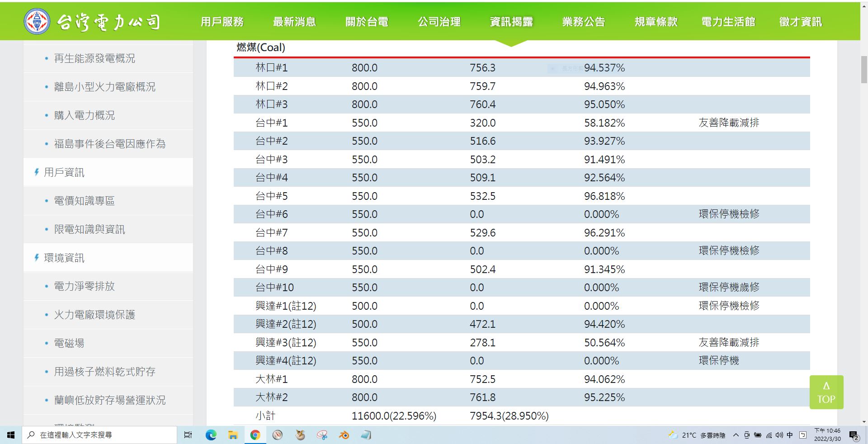The image size is (868, 444).
Task: Select 林口#3 percentage 95.050%
Action: coord(604,104)
